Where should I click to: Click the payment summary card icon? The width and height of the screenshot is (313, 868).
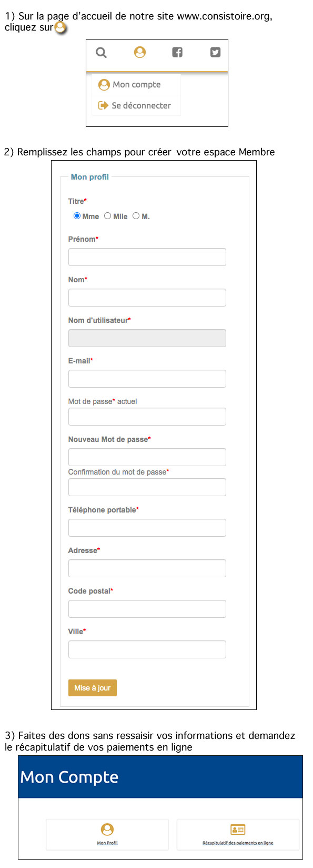[x=238, y=830]
